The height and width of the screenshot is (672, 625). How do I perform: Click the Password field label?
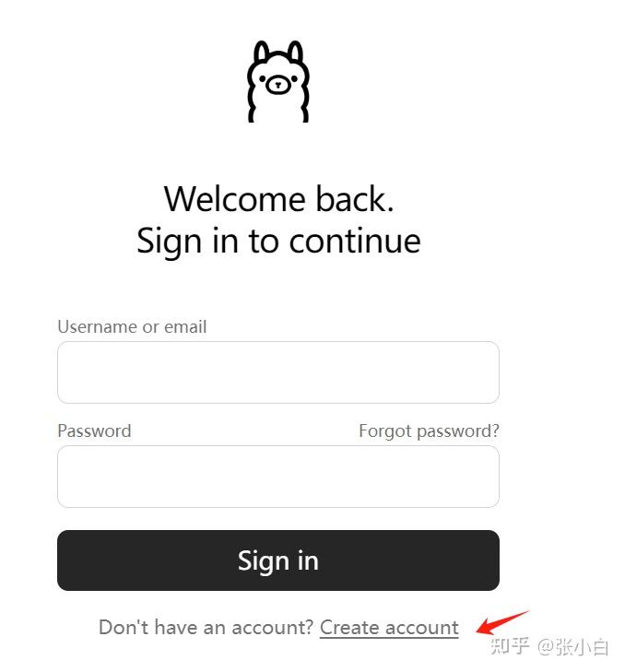(x=94, y=430)
